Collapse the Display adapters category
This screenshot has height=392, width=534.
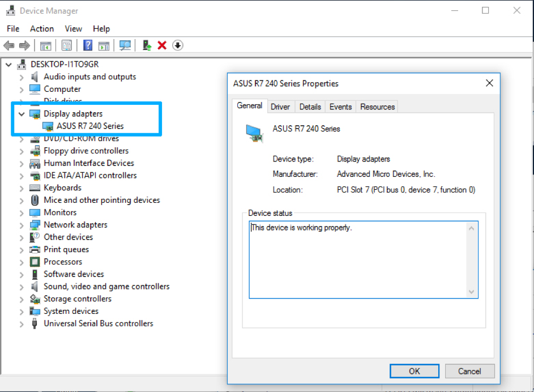[x=22, y=114]
